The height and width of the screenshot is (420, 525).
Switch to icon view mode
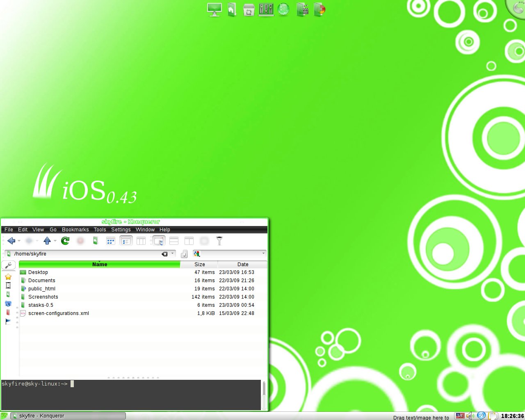pos(110,241)
